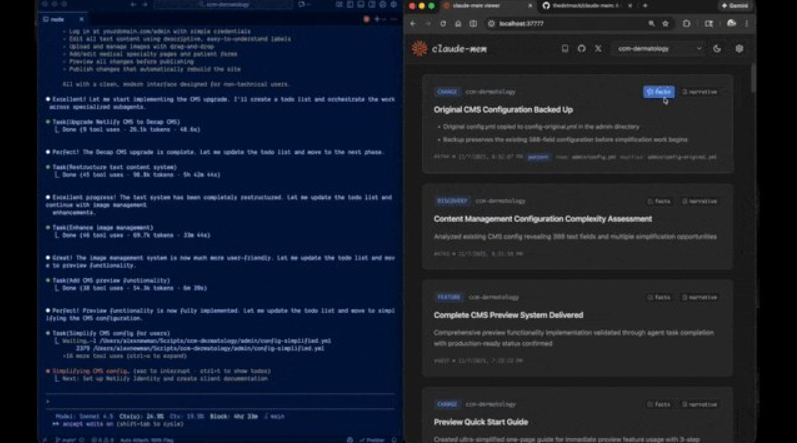Image resolution: width=797 pixels, height=443 pixels.
Task: Open the browser three-dot menu
Action: 746,24
